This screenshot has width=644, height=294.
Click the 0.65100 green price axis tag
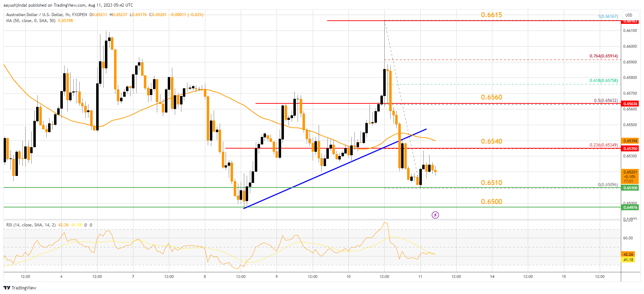click(x=630, y=188)
